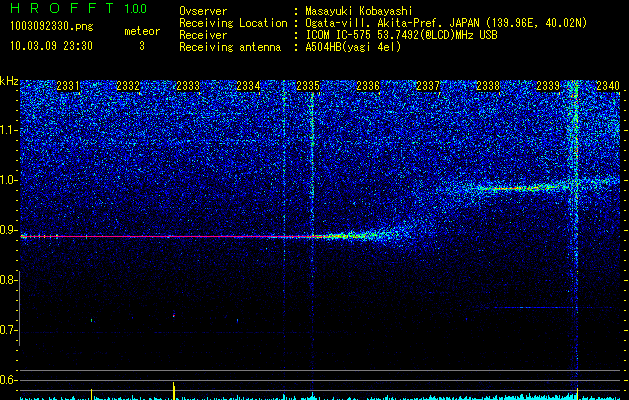Image resolution: width=629 pixels, height=400 pixels.
Task: Click the 2333 time marker
Action: tap(188, 86)
